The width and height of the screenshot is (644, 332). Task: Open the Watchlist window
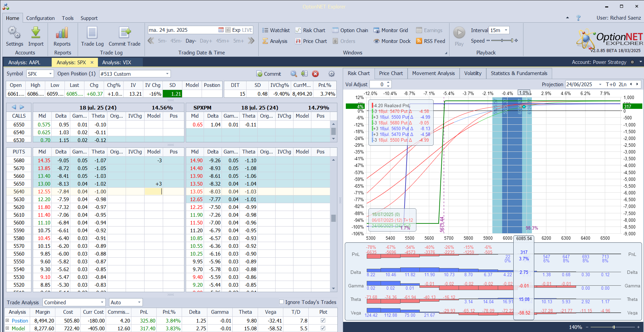click(x=276, y=30)
